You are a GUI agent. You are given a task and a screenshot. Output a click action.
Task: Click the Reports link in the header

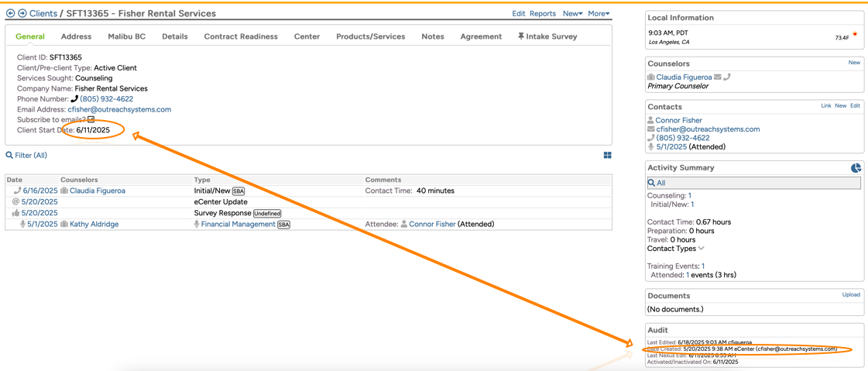(542, 13)
